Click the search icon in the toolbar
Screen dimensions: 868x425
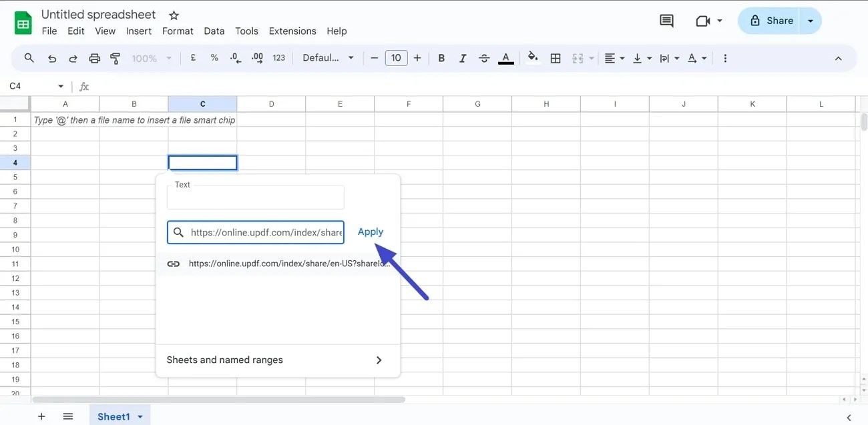click(x=29, y=58)
